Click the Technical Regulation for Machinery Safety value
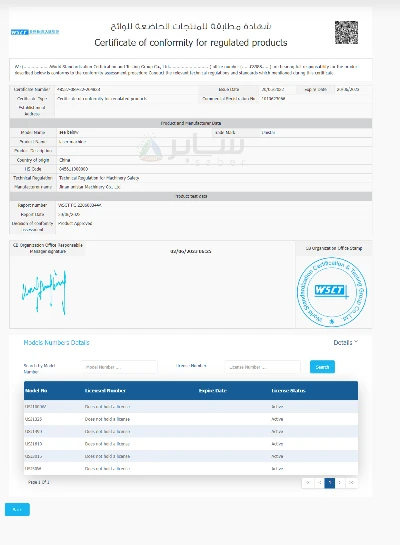 pos(99,178)
